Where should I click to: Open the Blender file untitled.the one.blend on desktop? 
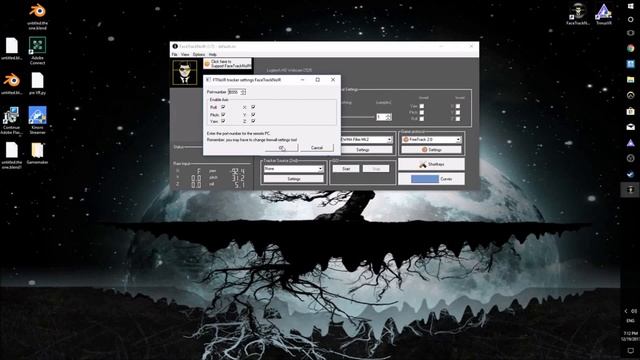[37, 16]
